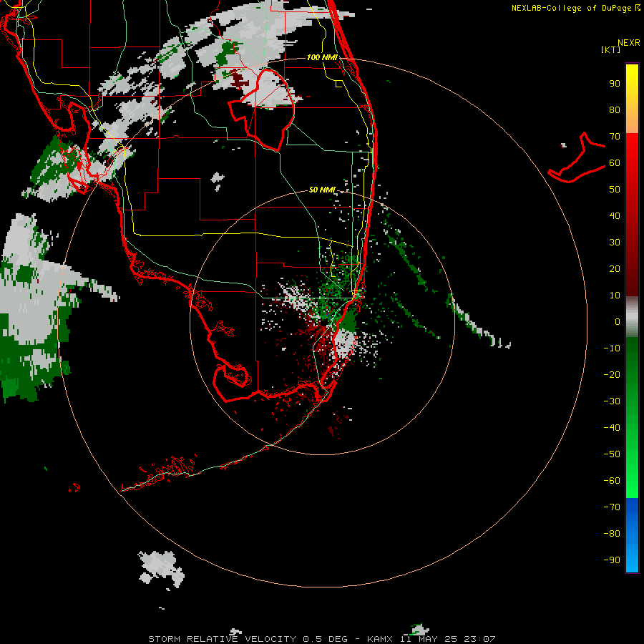Click the 50 NMI range ring label
This screenshot has width=644, height=644.
click(x=322, y=190)
